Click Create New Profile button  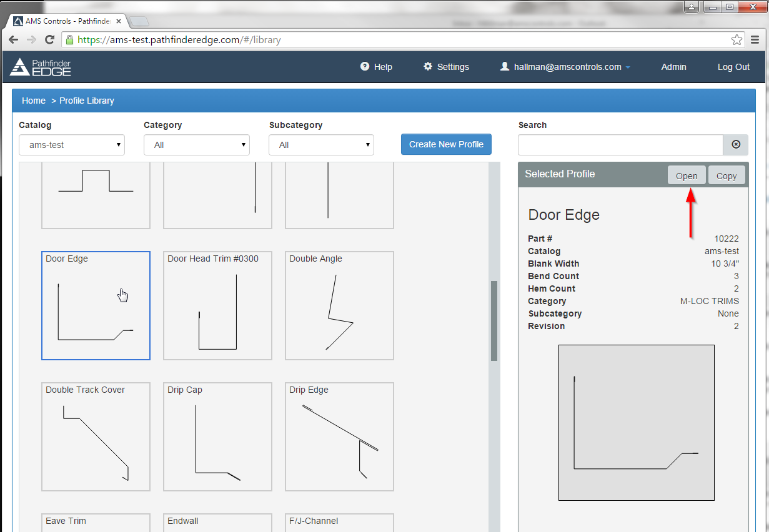(446, 144)
